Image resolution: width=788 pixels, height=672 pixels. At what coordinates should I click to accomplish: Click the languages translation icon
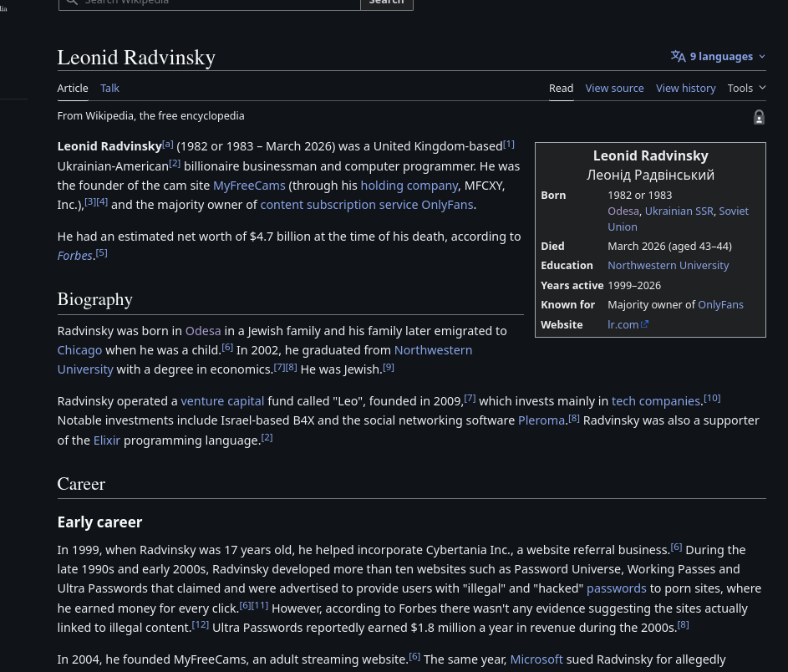pos(678,56)
